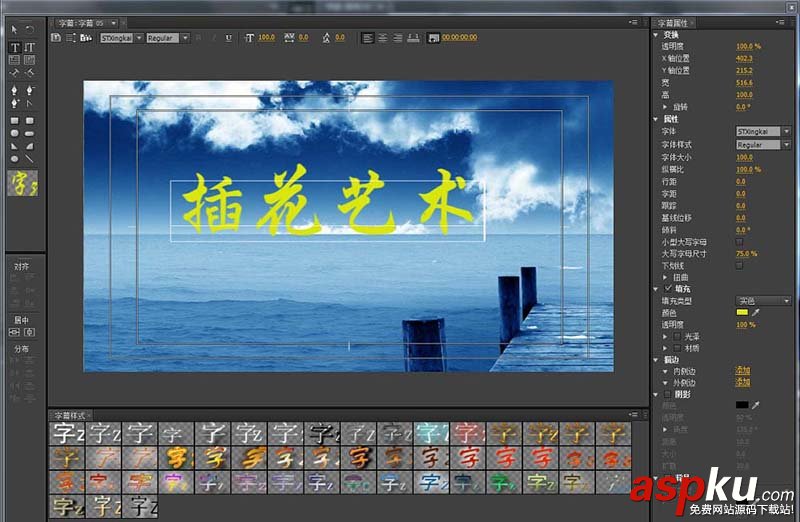
Task: Select the 字幕属性 panel tab
Action: point(672,23)
